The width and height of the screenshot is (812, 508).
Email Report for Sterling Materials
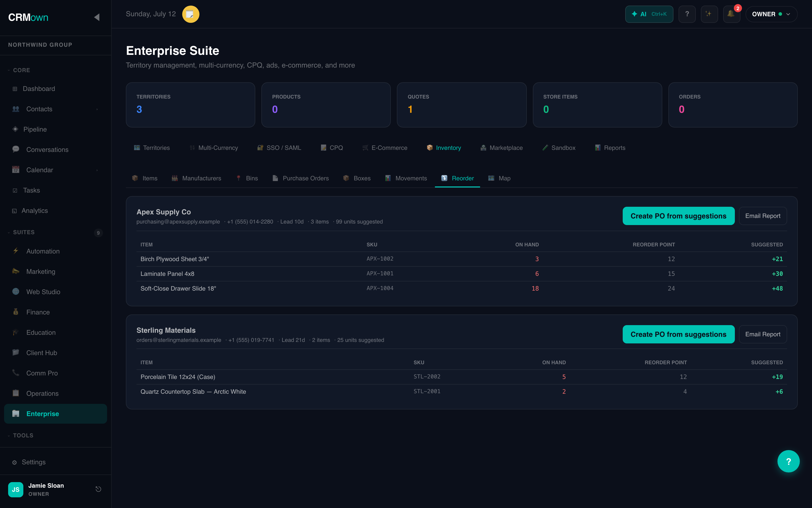pos(763,334)
